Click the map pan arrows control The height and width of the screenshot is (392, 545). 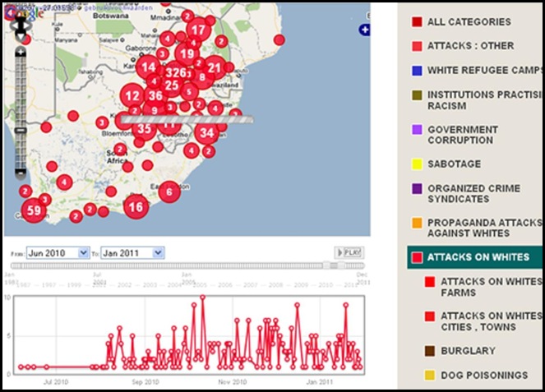pos(21,26)
